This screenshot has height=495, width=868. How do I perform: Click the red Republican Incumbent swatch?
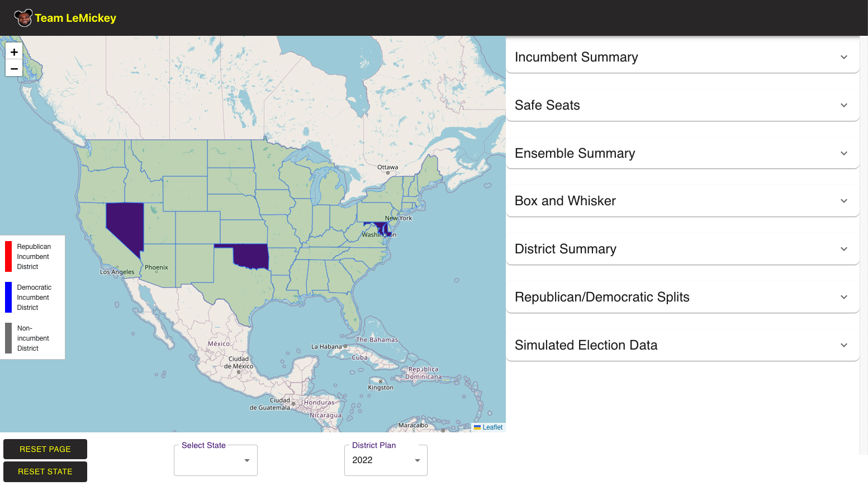(8, 256)
